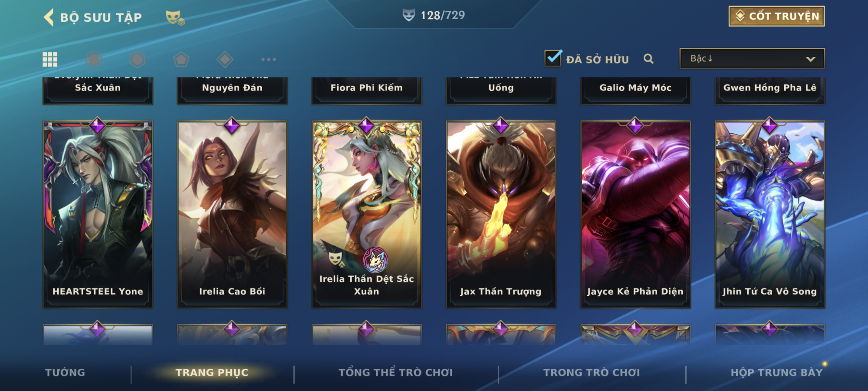Viewport: 868px width, 391px height.
Task: Uncheck the Đã Sở Hữu owned checkbox
Action: [553, 58]
